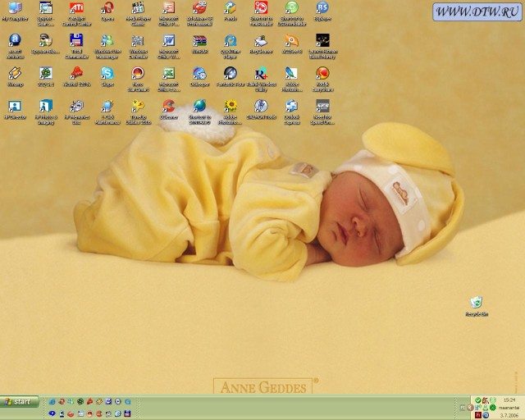Select the Total Commander floppy desktop icon
Screen dimensions: 525x420
[x=76, y=46]
